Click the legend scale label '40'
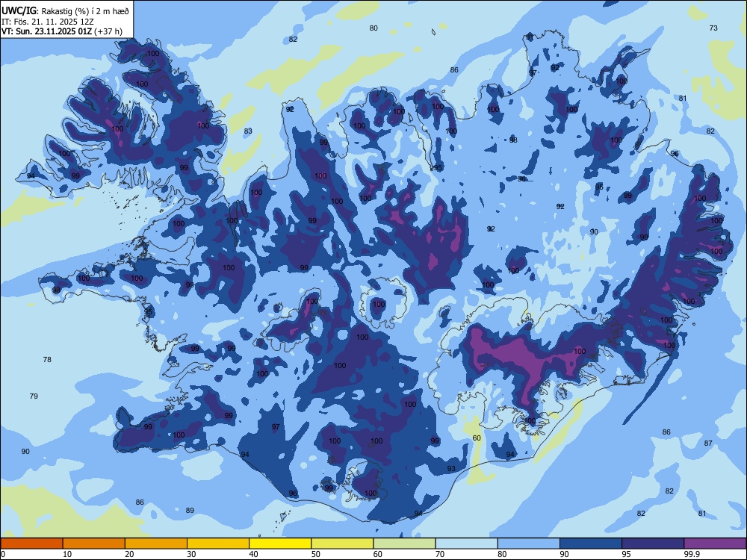 pyautogui.click(x=254, y=554)
